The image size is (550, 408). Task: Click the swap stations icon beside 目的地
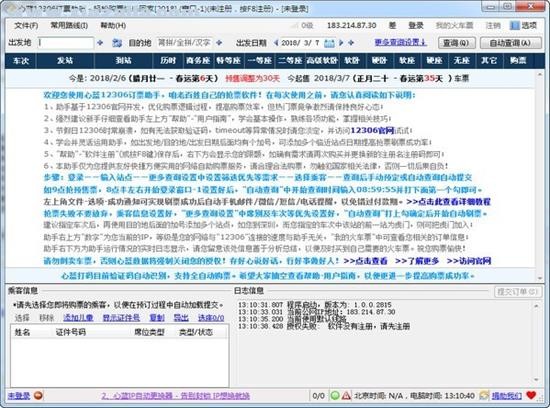[x=117, y=43]
